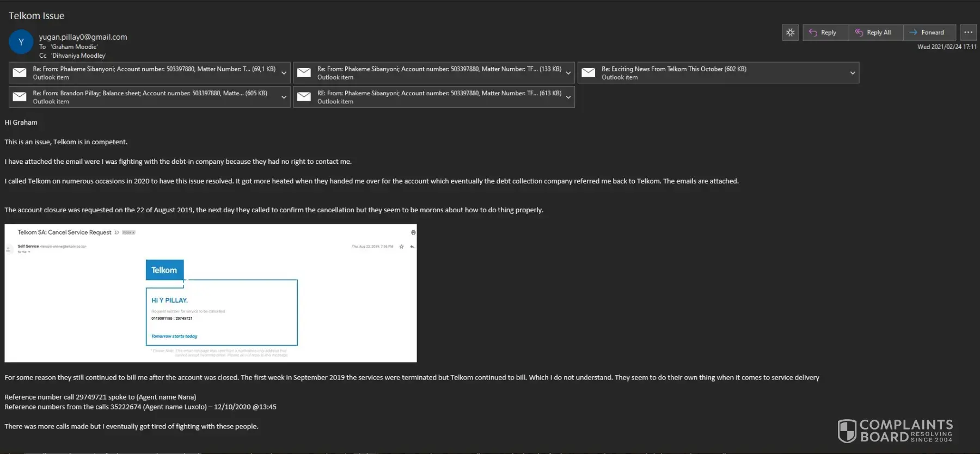This screenshot has width=980, height=454.
Task: Switch the message background with the sun icon
Action: [790, 33]
